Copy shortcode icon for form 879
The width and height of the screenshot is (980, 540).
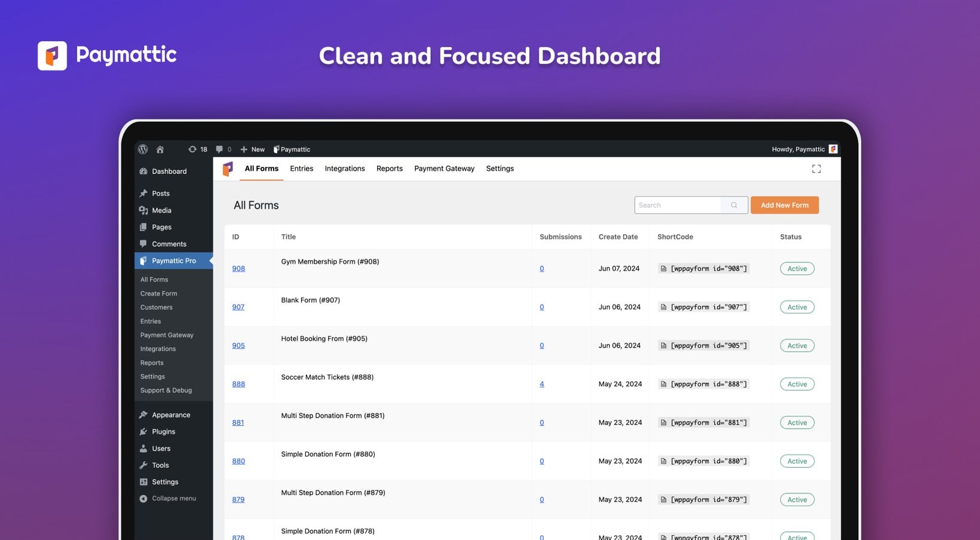click(663, 500)
